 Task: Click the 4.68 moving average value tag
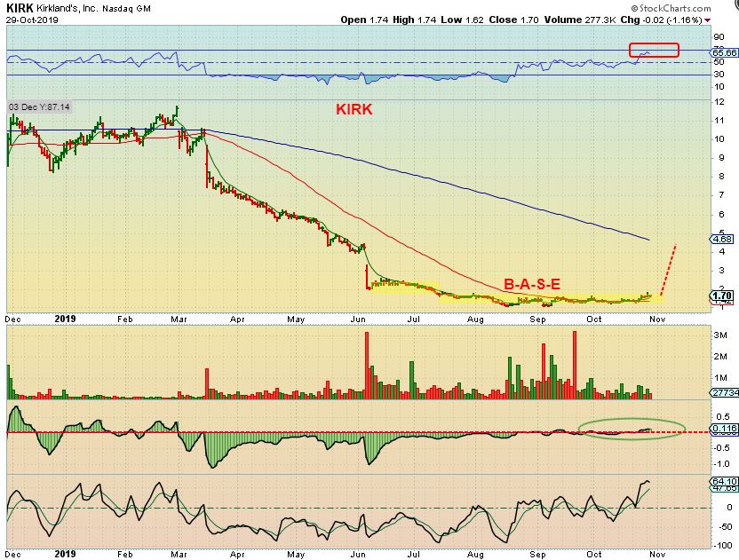point(721,240)
